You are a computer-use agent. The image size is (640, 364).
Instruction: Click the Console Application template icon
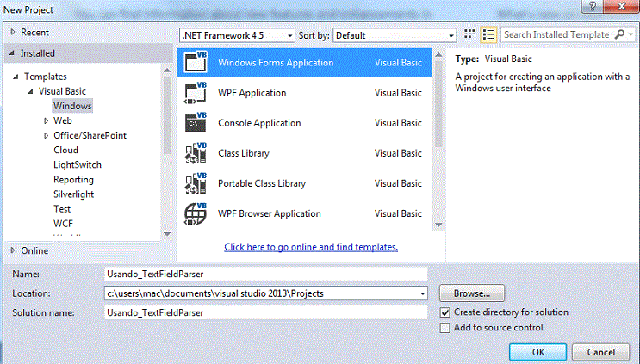tap(196, 123)
